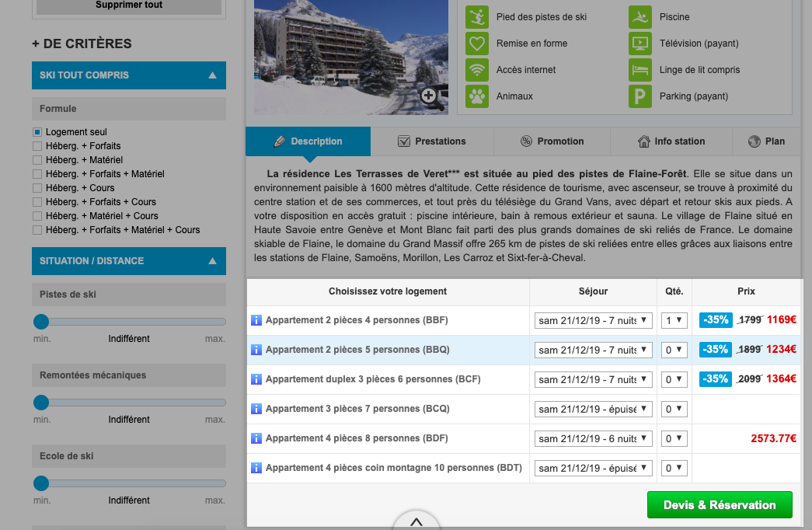Click the Pistes de ski slider handle

41,322
